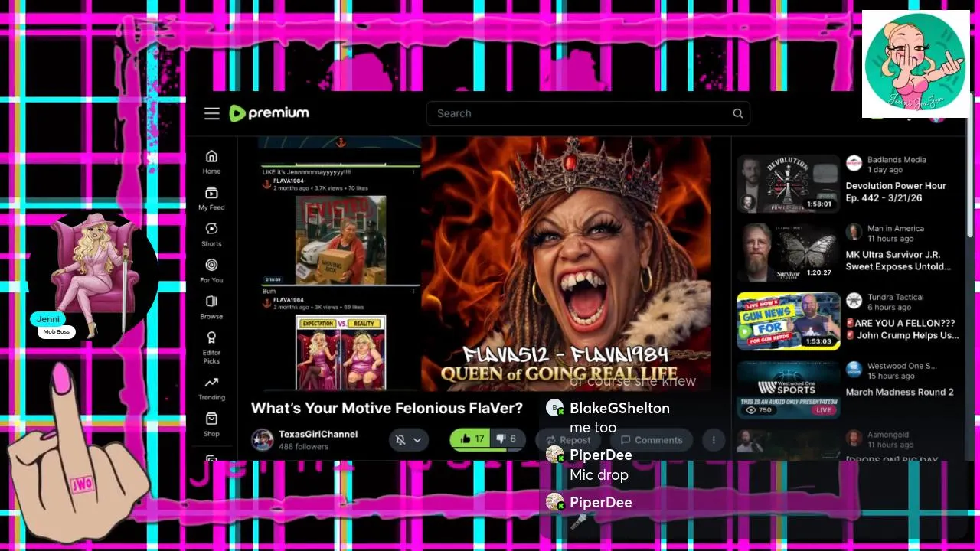The image size is (980, 551).
Task: Click the FLAVA1984 name under the 'Bum' video
Action: coord(288,300)
